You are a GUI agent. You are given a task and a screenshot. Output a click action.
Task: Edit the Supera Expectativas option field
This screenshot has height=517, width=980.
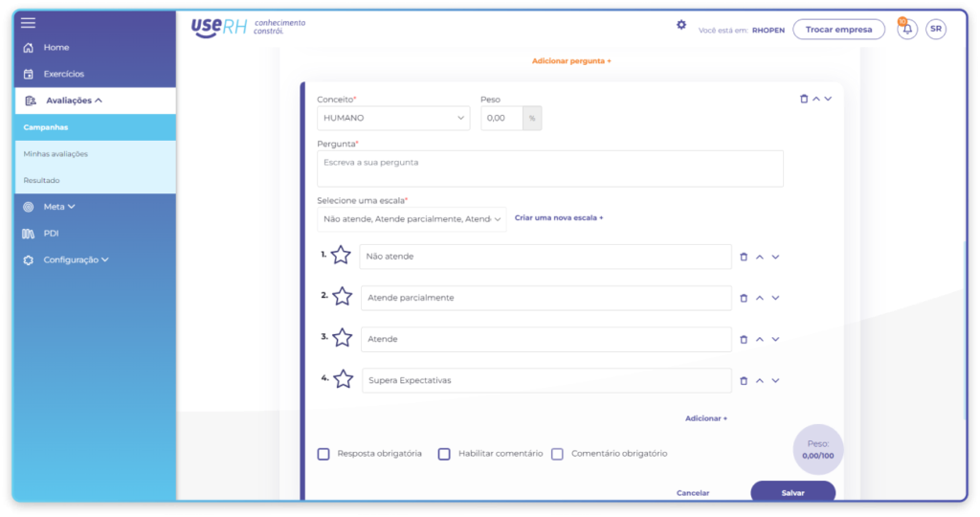tap(546, 381)
